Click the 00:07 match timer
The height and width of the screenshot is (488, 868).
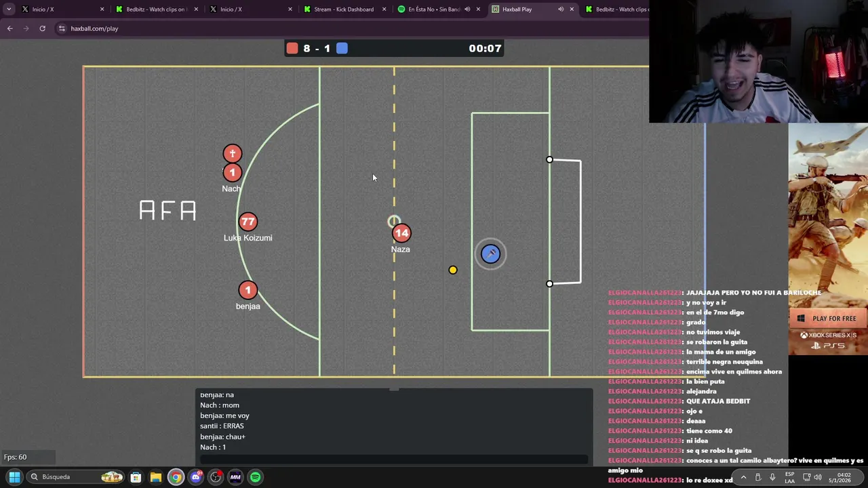(x=485, y=48)
